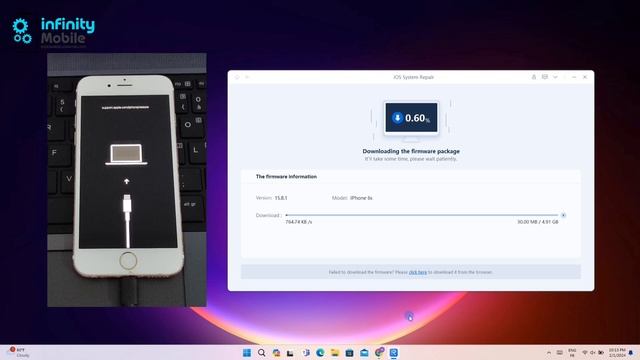Select 'The firmware information' section title
Viewport: 640px width, 360px height.
tap(286, 177)
